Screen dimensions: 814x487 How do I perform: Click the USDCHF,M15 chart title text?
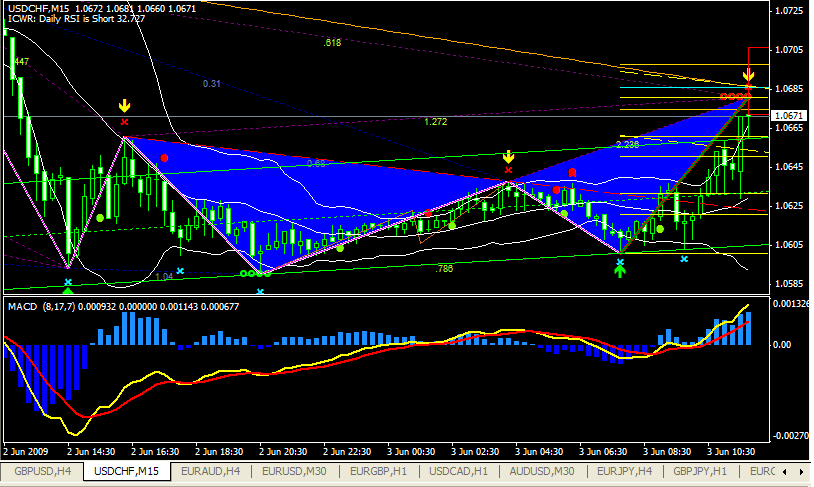(39, 9)
